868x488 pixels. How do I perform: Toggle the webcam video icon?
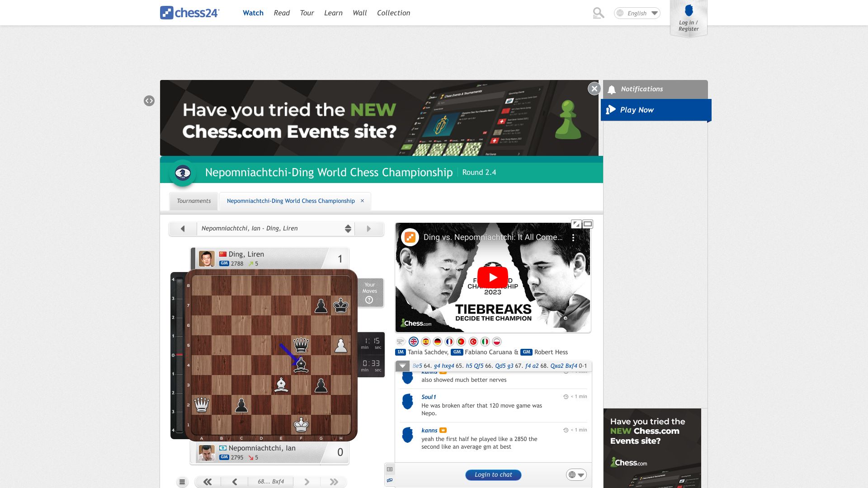click(400, 342)
